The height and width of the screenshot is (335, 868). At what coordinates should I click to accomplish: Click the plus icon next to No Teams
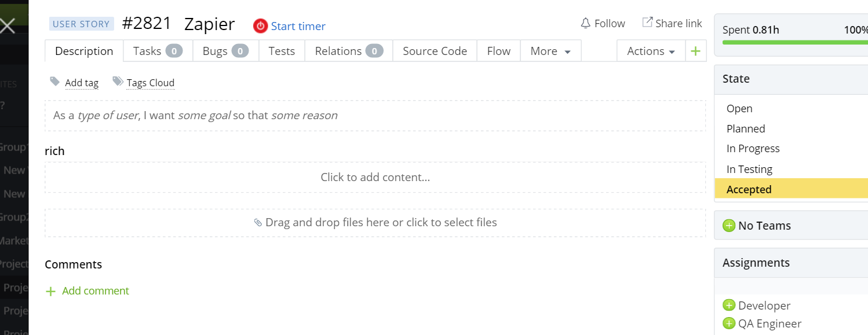(728, 226)
